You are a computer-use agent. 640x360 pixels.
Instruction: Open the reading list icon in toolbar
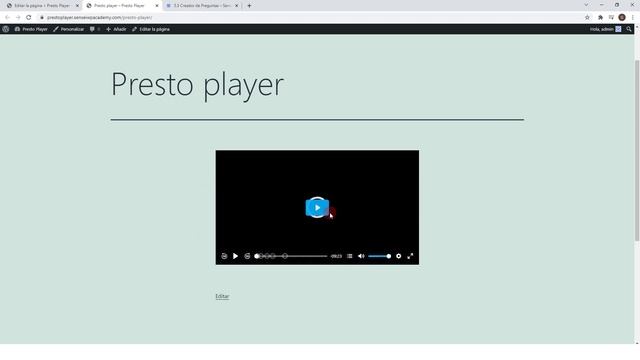611,18
